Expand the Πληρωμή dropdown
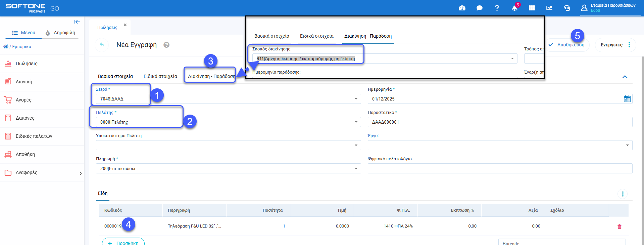644x245 pixels. (x=356, y=169)
